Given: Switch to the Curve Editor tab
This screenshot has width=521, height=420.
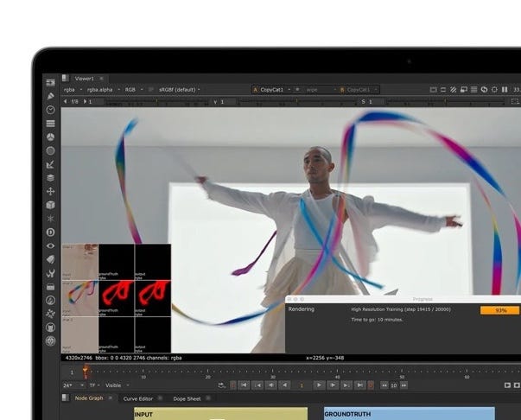Looking at the screenshot, I should point(138,398).
